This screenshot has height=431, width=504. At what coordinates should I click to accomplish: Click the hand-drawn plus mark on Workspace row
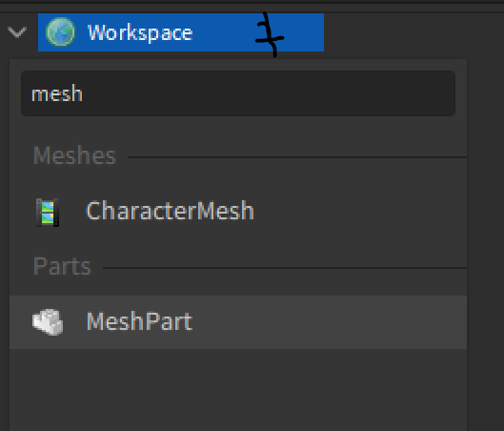(270, 34)
